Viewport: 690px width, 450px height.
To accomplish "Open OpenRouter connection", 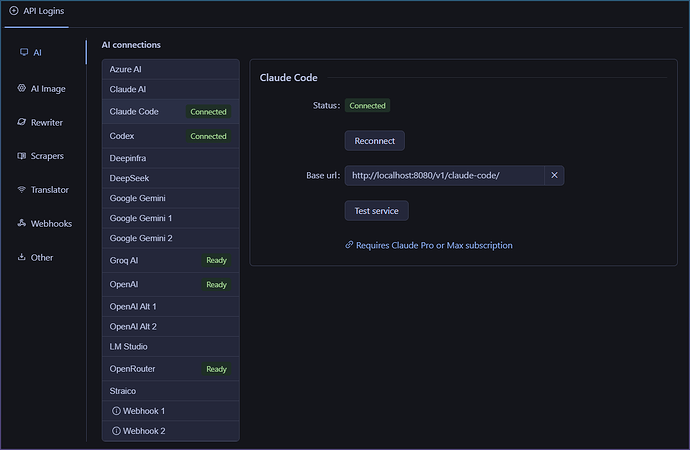I will (x=171, y=369).
